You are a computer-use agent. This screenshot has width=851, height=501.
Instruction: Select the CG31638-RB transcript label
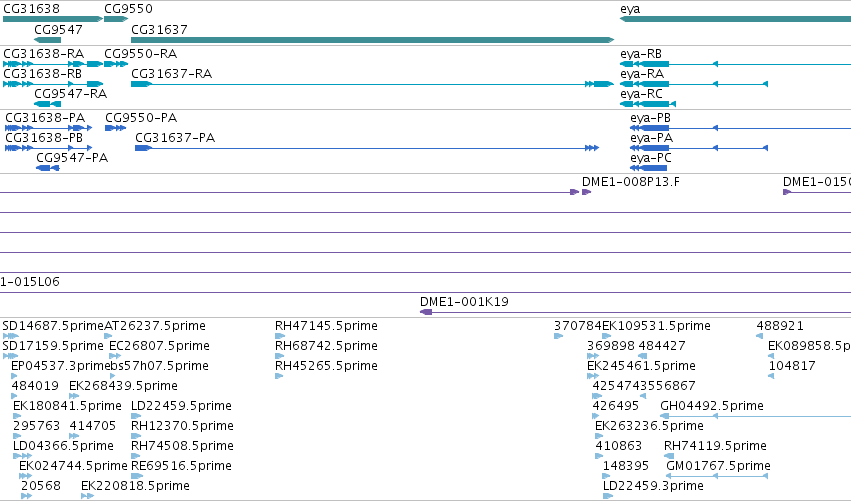(x=42, y=73)
